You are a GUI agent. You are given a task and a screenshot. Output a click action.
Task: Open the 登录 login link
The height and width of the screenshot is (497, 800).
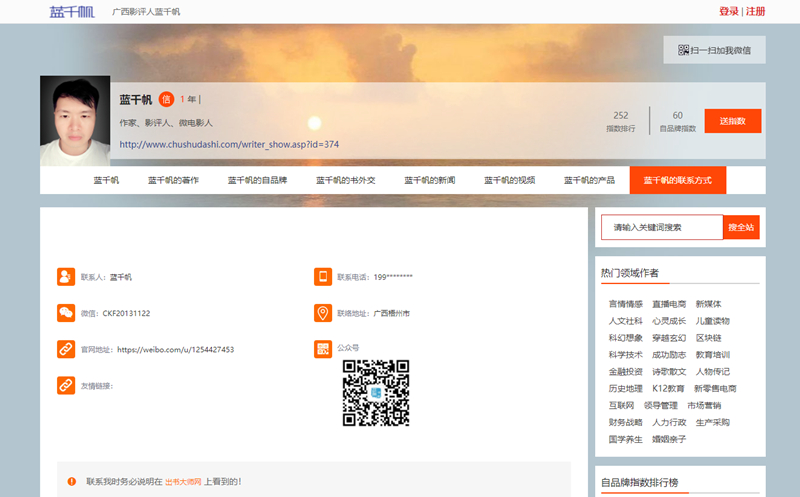[x=728, y=12]
